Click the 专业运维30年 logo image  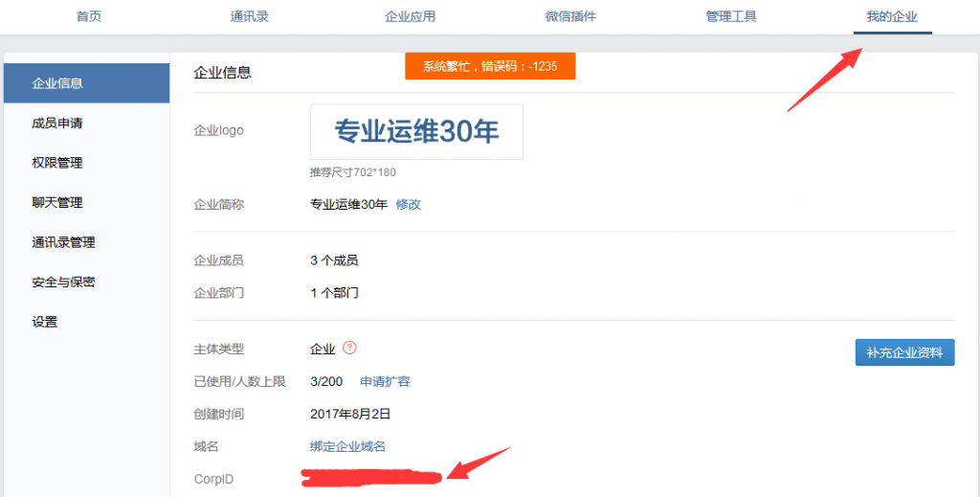tap(417, 132)
